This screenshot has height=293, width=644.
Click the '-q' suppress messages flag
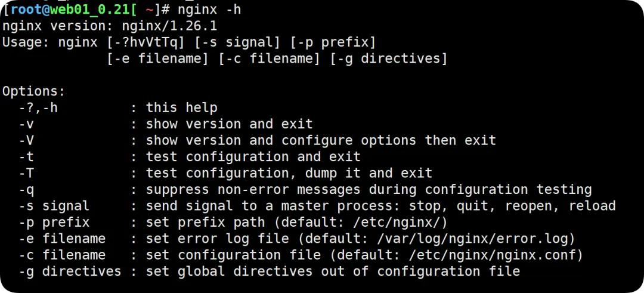26,190
